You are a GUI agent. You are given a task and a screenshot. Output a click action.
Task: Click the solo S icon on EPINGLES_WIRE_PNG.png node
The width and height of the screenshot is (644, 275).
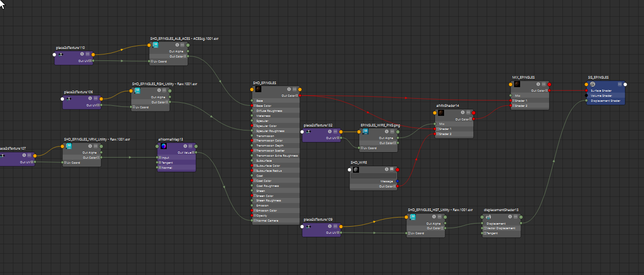[x=386, y=131]
